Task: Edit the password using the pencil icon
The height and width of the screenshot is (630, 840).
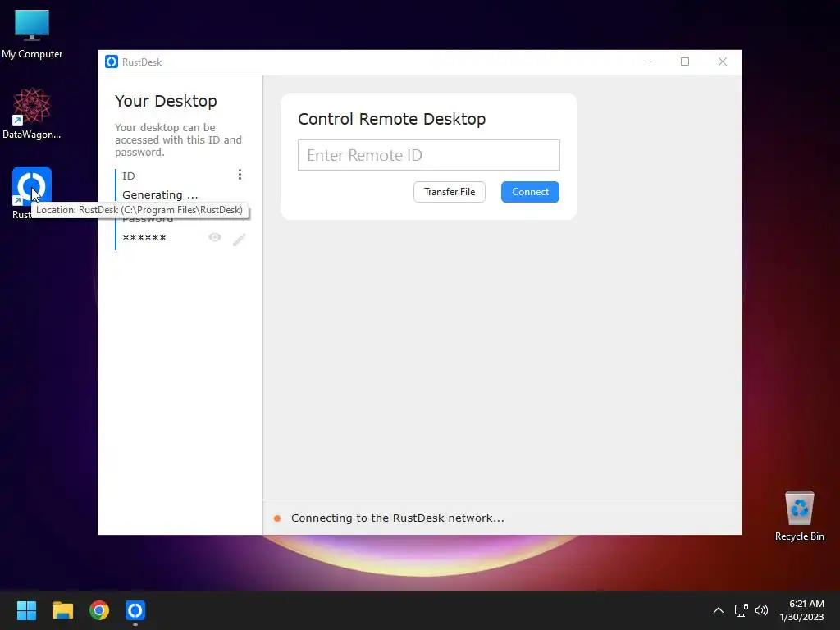Action: 239,240
